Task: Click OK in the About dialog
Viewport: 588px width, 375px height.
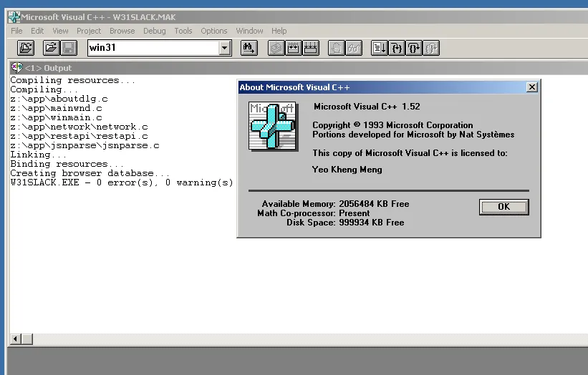Action: click(504, 207)
